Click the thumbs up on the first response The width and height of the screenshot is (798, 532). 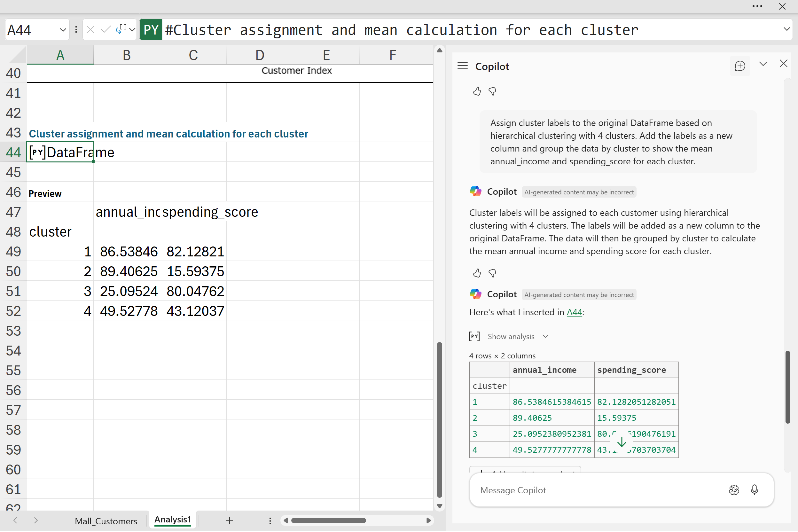tap(477, 91)
